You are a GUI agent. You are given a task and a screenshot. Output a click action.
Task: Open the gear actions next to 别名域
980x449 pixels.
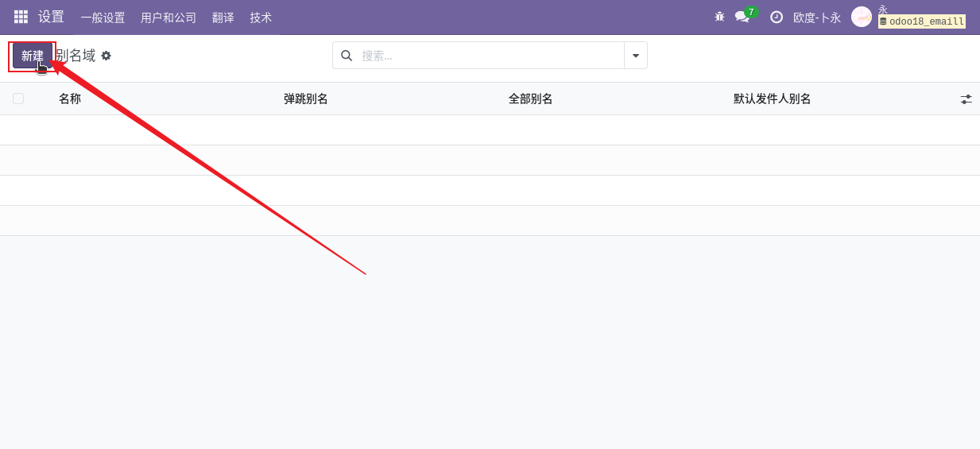point(106,56)
